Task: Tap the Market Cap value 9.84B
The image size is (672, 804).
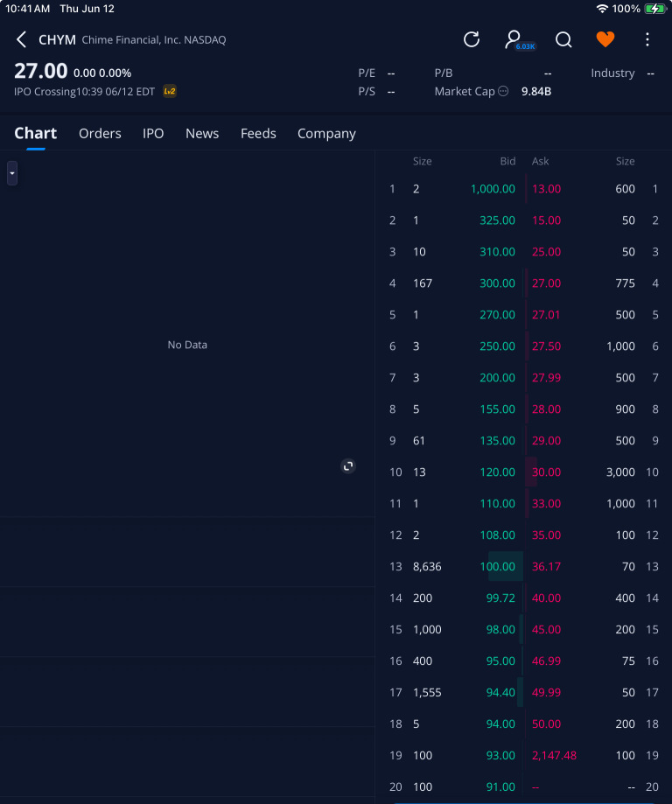Action: [536, 91]
